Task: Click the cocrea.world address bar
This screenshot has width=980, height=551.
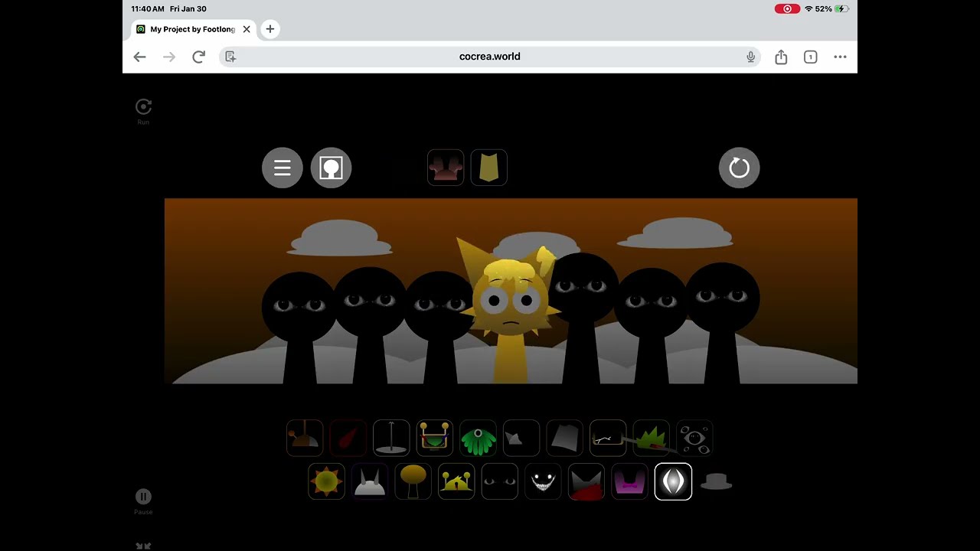Action: coord(490,57)
